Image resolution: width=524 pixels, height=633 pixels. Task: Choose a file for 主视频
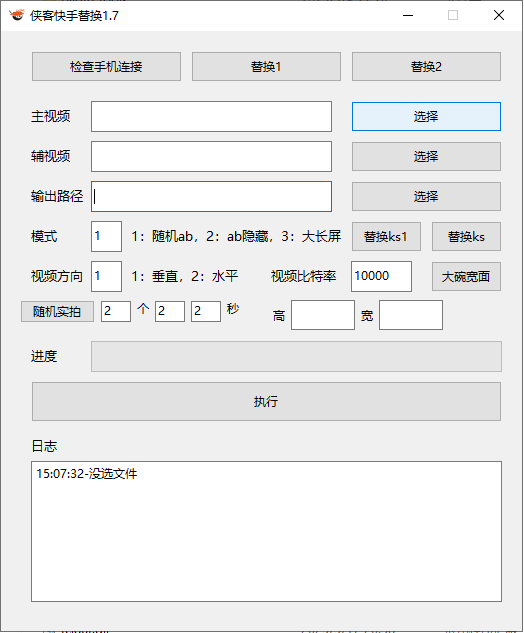pyautogui.click(x=426, y=116)
